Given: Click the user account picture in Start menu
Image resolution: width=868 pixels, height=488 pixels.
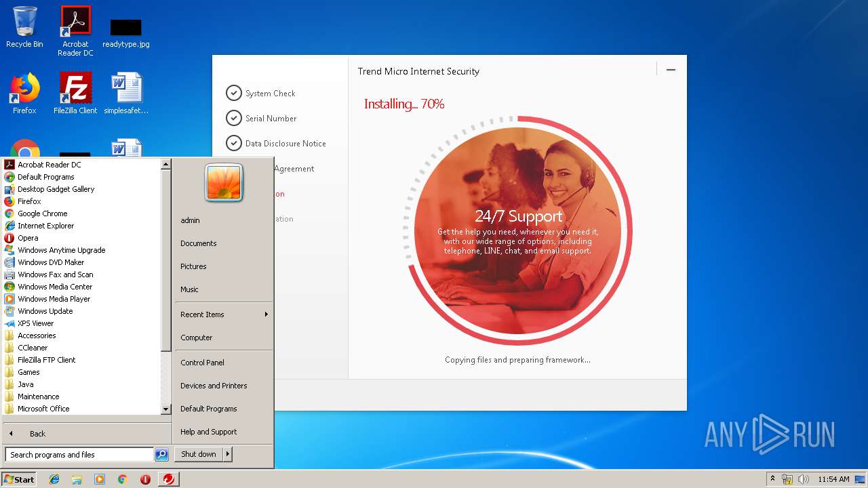Looking at the screenshot, I should (224, 183).
